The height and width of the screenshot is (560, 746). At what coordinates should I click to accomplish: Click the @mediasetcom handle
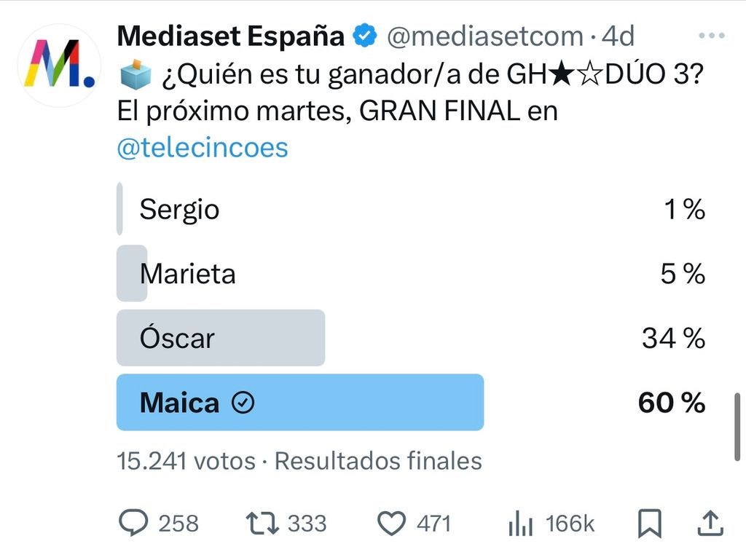coord(485,36)
